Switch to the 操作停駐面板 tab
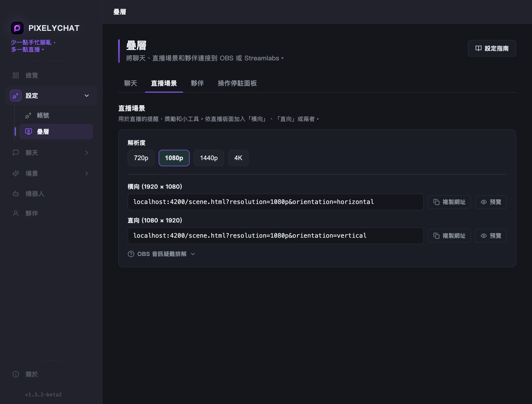 pyautogui.click(x=237, y=83)
